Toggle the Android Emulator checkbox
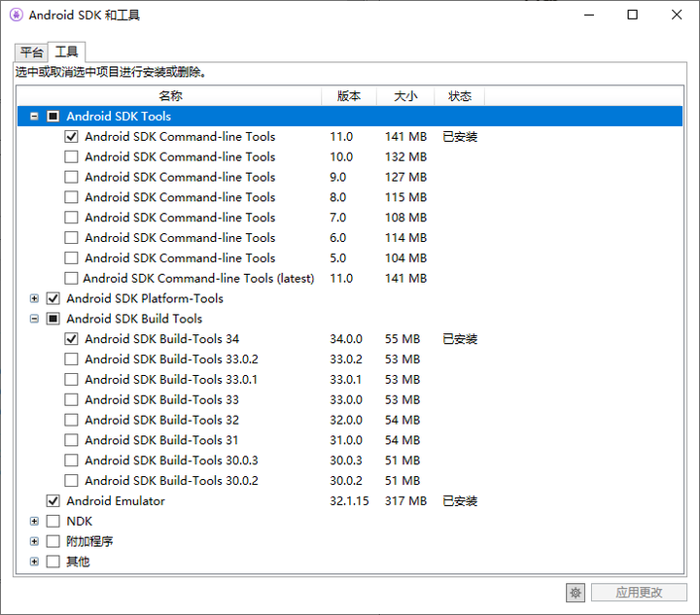Viewport: 700px width, 615px height. pos(53,501)
